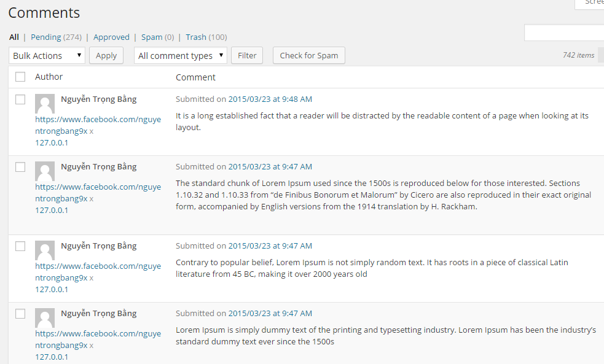Tick the checkbox for the dummy text comment

[20, 314]
